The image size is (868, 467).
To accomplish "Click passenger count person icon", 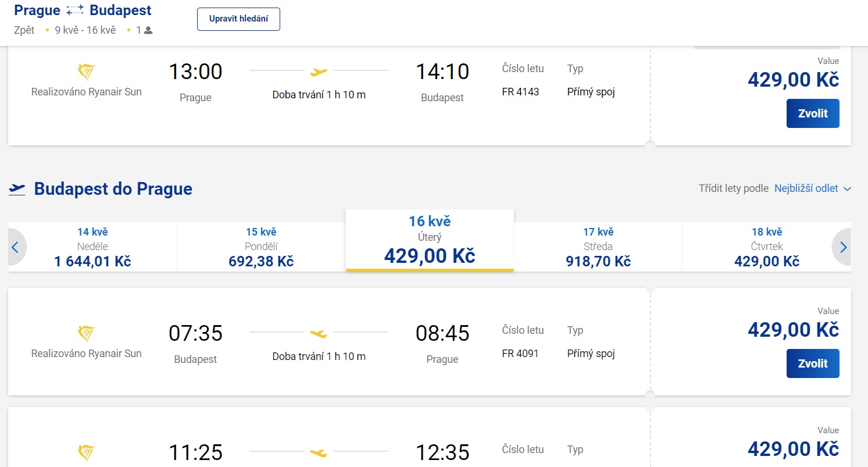I will click(148, 30).
